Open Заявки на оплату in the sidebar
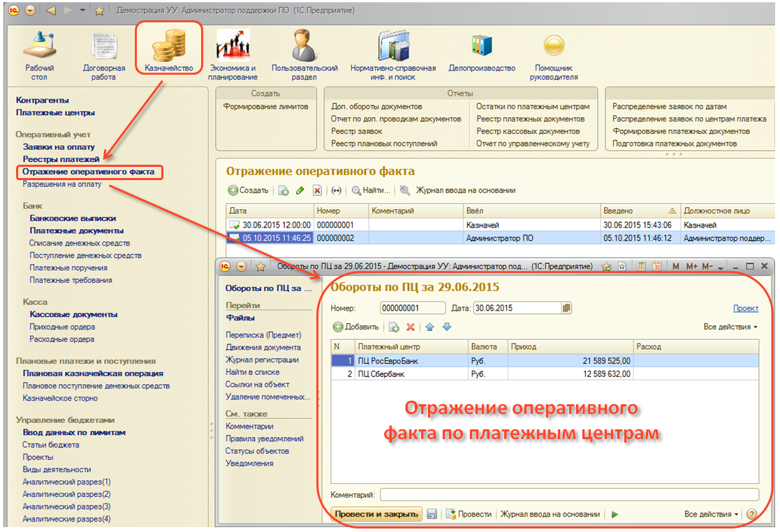The image size is (780, 532). (x=59, y=147)
